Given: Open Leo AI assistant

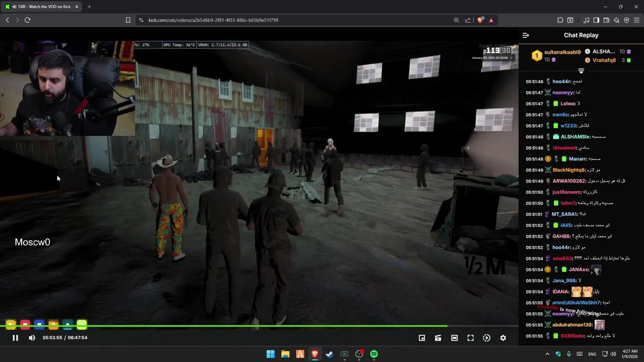Looking at the screenshot, I should (x=616, y=20).
